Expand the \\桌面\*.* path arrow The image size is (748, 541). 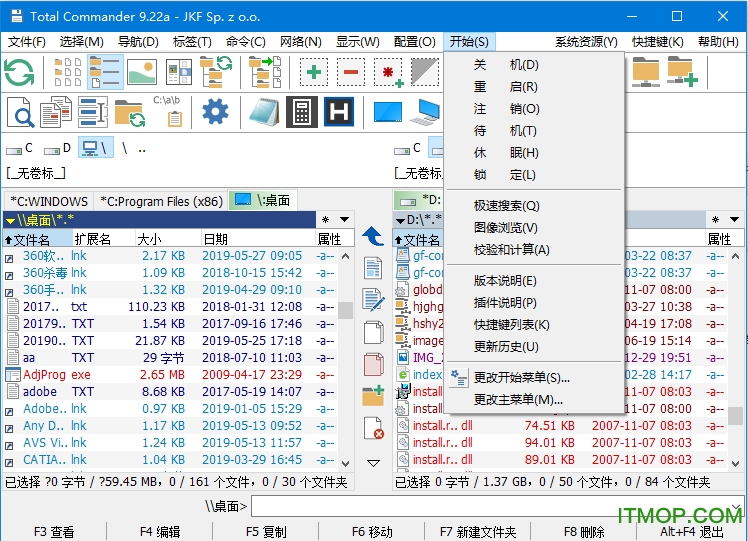pyautogui.click(x=10, y=221)
